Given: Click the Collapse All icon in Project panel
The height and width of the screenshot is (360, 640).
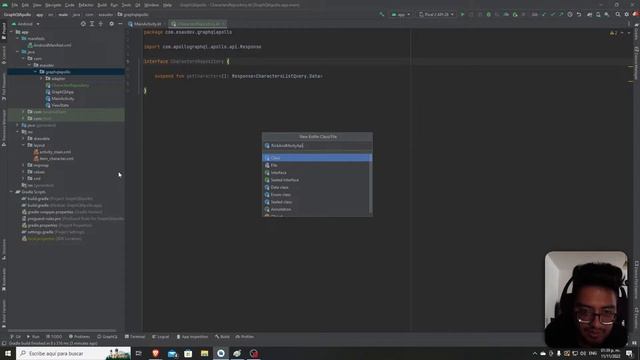Looking at the screenshot, I should [x=101, y=24].
